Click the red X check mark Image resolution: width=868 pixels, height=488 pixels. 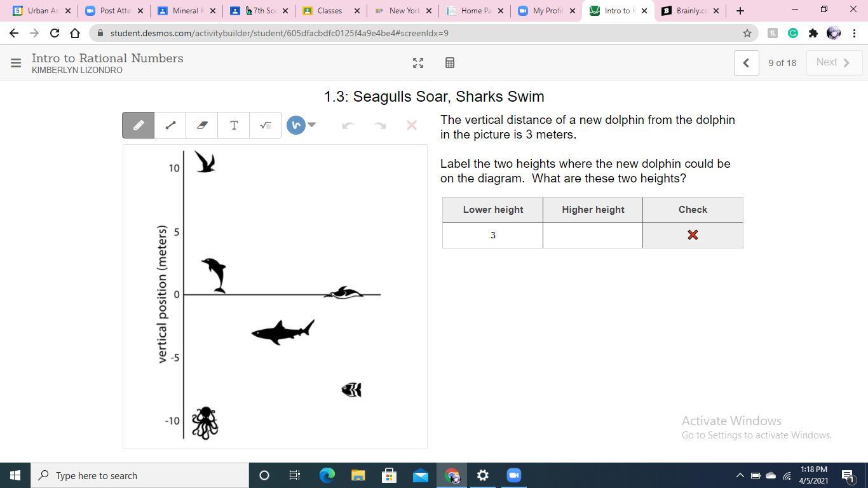point(693,235)
